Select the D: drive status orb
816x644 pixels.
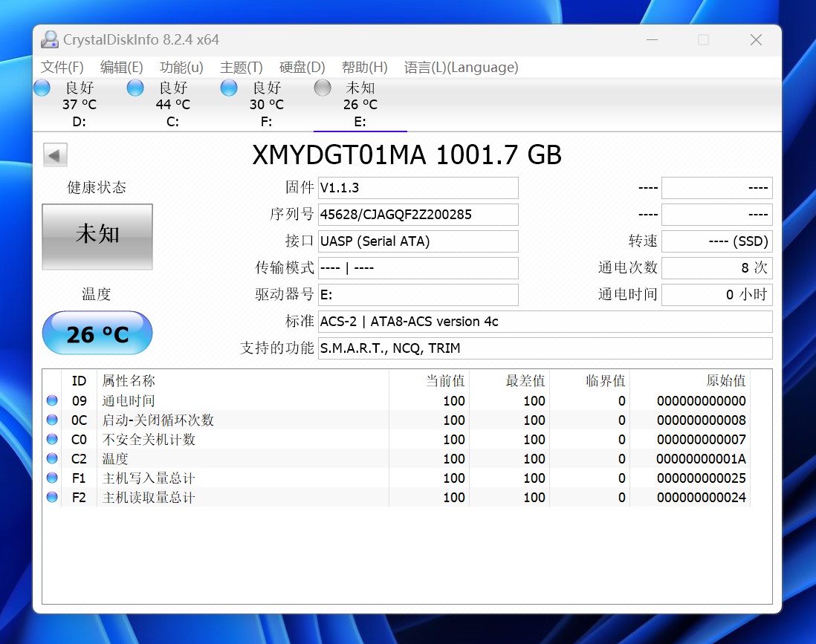pos(42,88)
